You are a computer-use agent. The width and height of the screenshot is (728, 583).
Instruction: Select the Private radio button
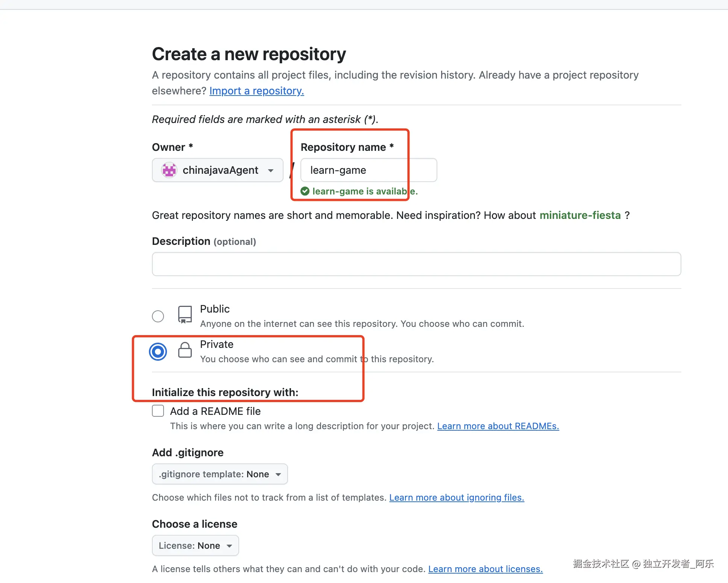158,352
